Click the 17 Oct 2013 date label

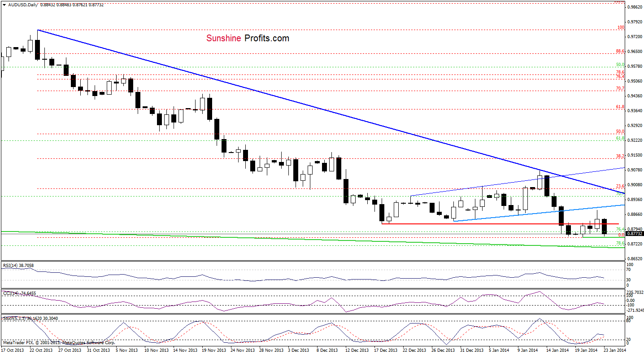[12, 350]
